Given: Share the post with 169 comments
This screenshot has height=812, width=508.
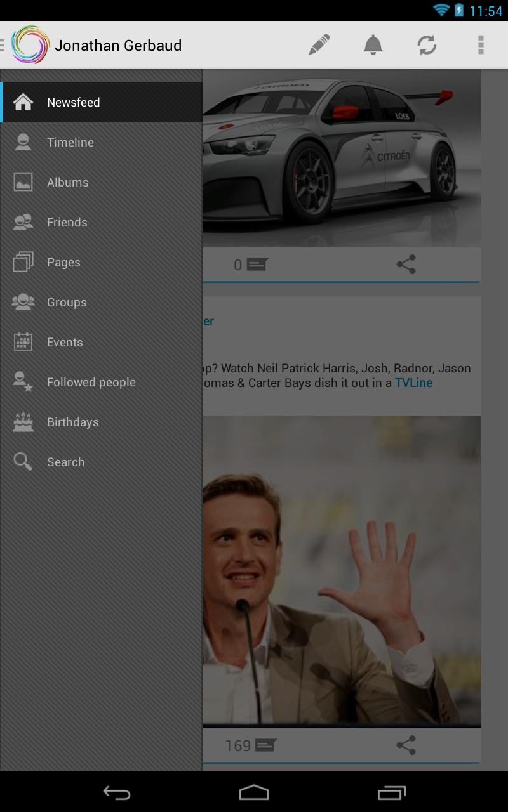Looking at the screenshot, I should coord(406,745).
